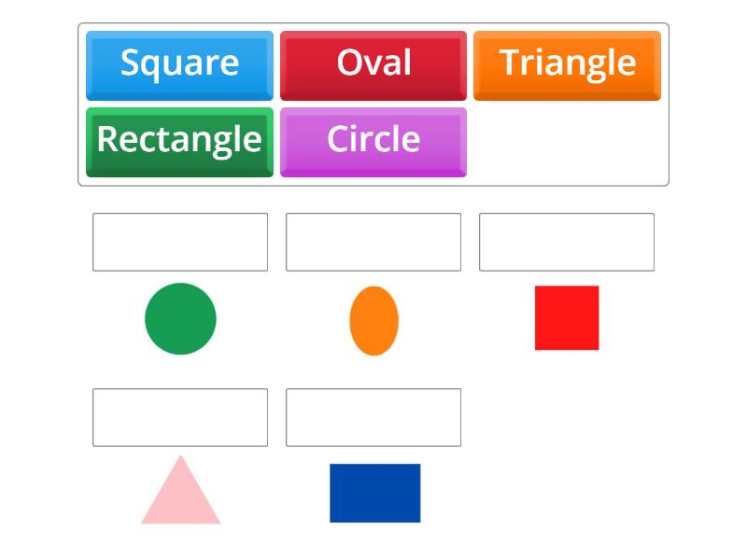The height and width of the screenshot is (560, 747).
Task: Select the Oval label tile
Action: [x=373, y=63]
